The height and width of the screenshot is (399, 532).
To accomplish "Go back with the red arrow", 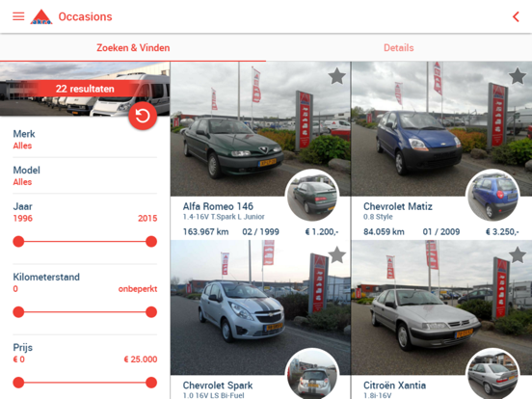I will 516,16.
